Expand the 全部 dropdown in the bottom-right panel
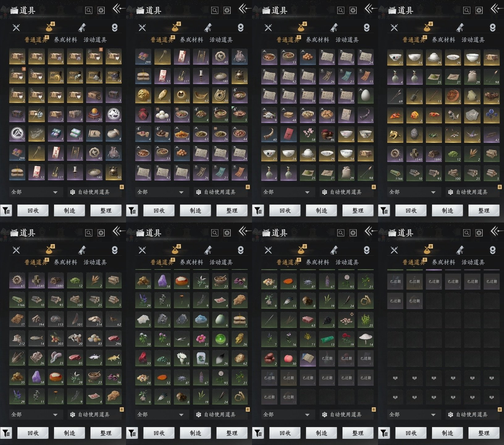The image size is (504, 445). coord(413,414)
